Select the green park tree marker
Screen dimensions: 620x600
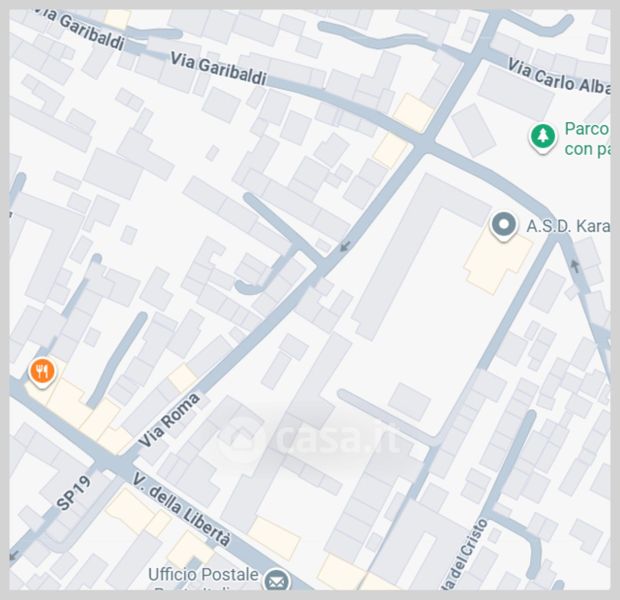(x=543, y=138)
